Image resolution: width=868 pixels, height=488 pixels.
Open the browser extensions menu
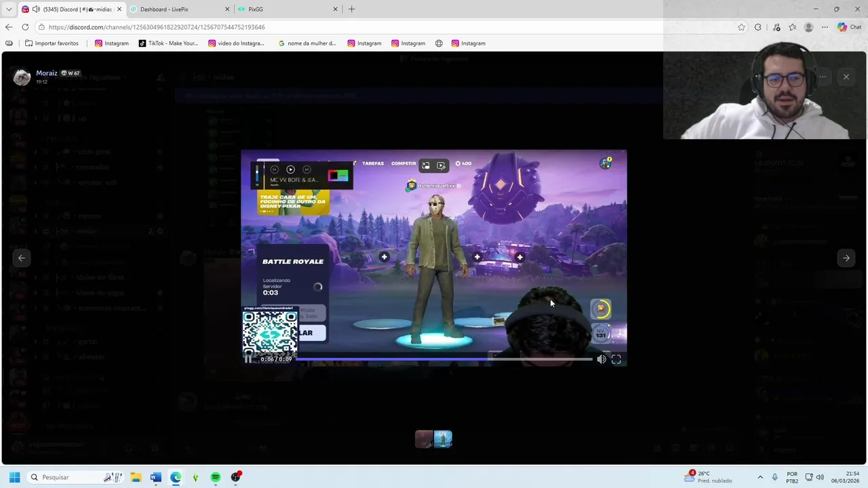click(758, 27)
